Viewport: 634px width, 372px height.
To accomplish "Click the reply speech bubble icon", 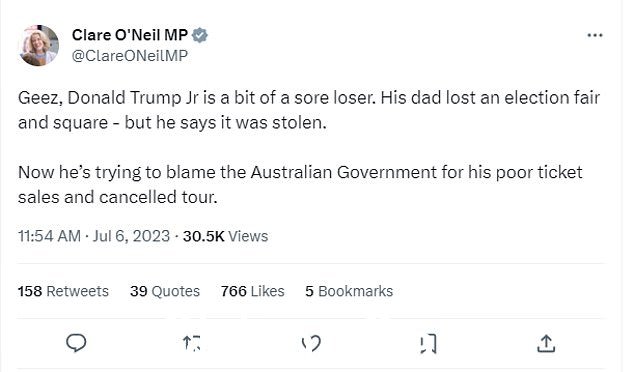I will click(76, 343).
